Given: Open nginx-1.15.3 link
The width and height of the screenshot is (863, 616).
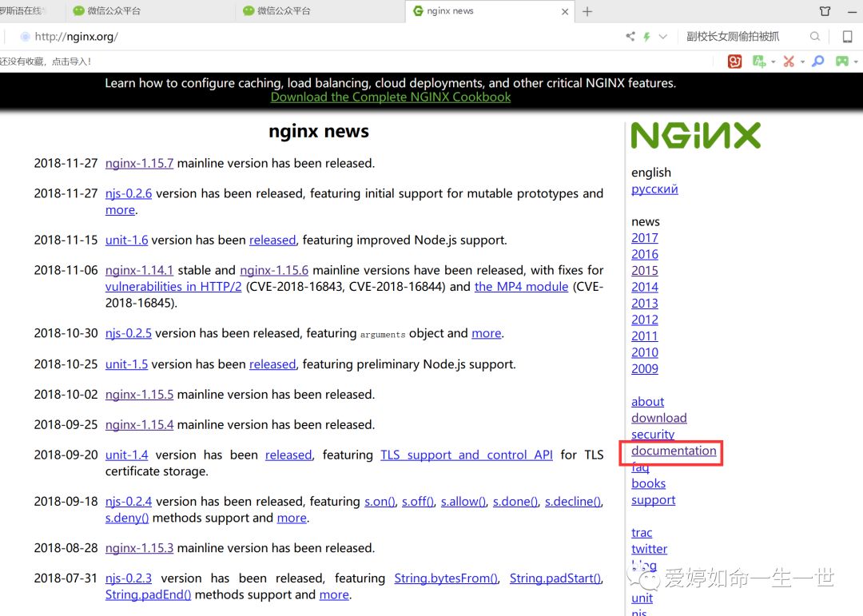Looking at the screenshot, I should (139, 548).
